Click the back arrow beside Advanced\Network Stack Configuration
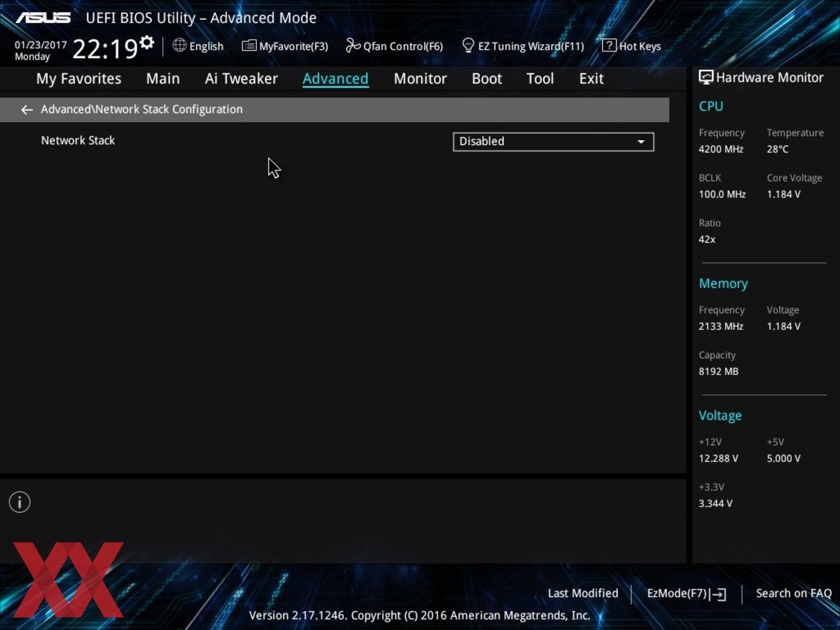 point(27,109)
